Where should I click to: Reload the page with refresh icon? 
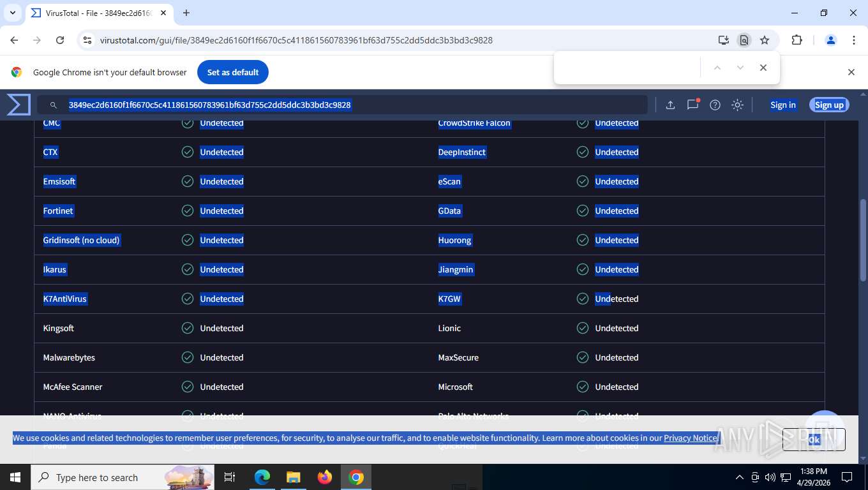pyautogui.click(x=60, y=40)
